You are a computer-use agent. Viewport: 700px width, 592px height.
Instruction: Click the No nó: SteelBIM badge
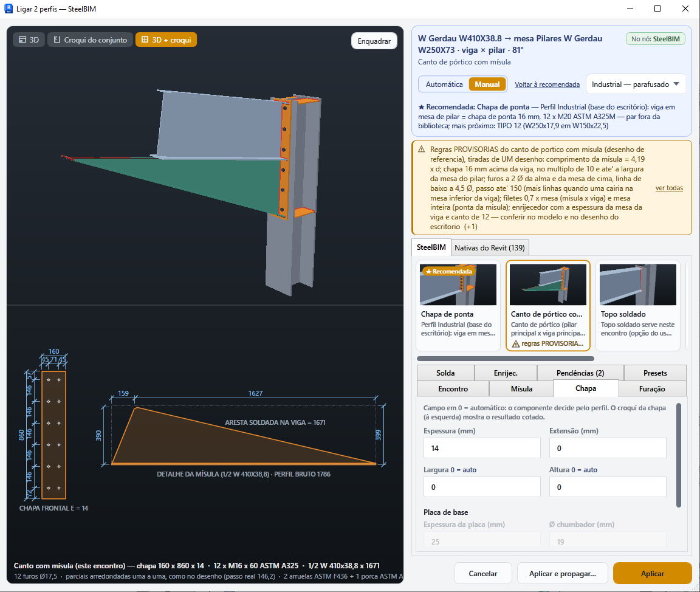coord(655,39)
